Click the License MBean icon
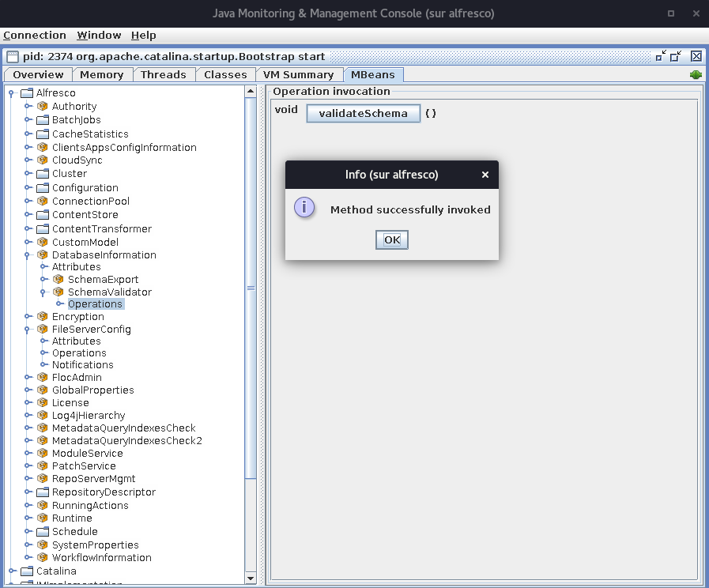Screen dimensions: 709x588 (x=43, y=402)
